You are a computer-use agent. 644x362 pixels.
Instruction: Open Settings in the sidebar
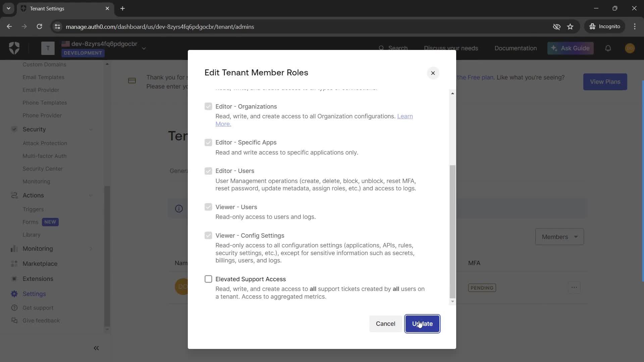34,294
